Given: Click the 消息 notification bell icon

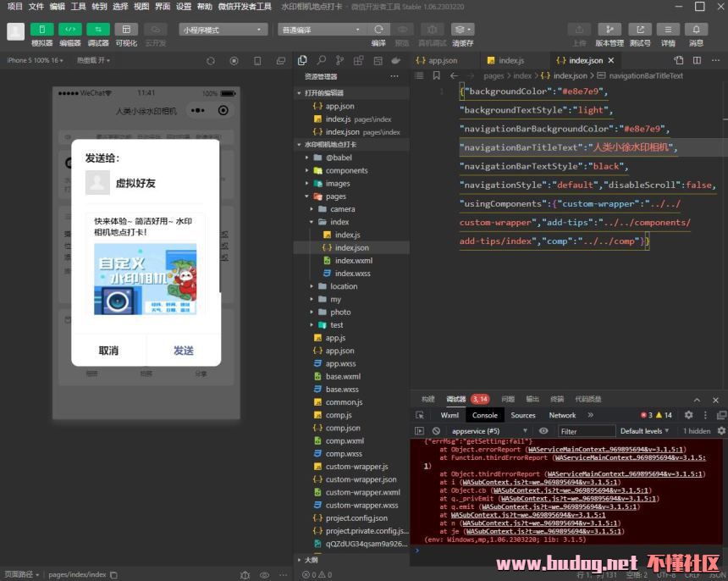Looking at the screenshot, I should click(x=696, y=30).
